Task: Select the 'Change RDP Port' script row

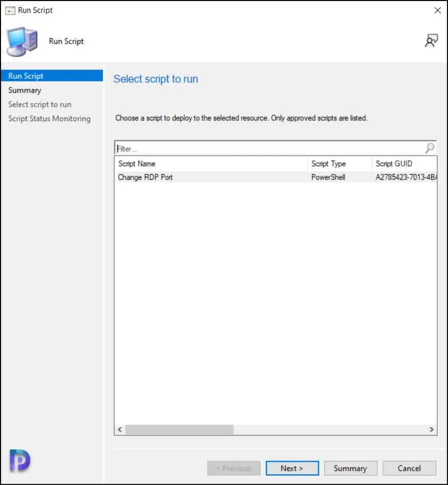Action: pyautogui.click(x=275, y=177)
